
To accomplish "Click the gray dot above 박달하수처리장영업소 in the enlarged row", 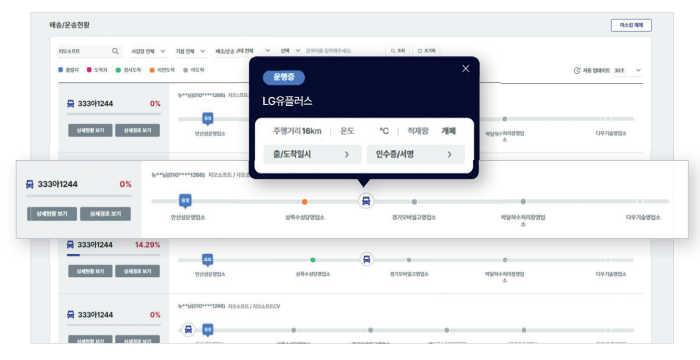I will coord(523,202).
